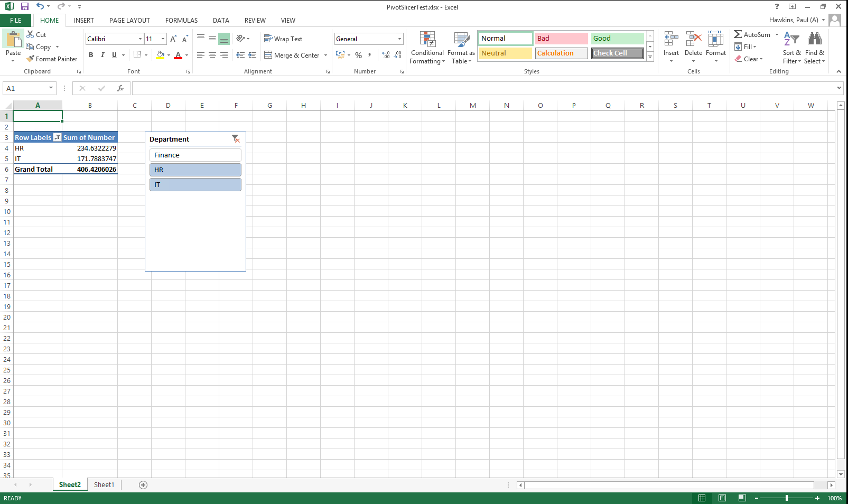Click the Format Painter brush icon
The width and height of the screenshot is (848, 504).
(31, 59)
